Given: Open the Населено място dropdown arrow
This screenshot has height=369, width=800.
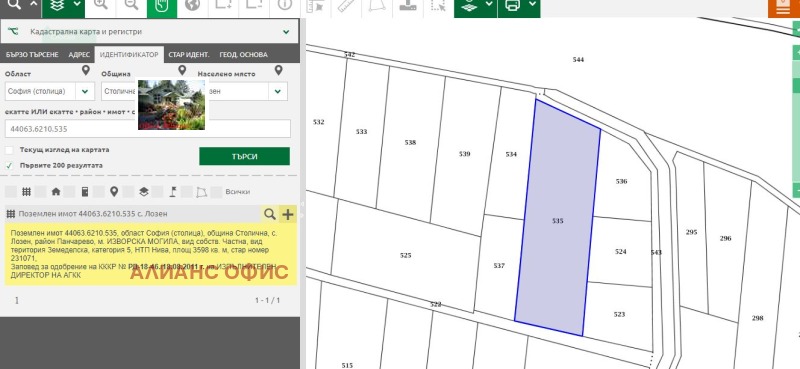Looking at the screenshot, I should (x=278, y=91).
